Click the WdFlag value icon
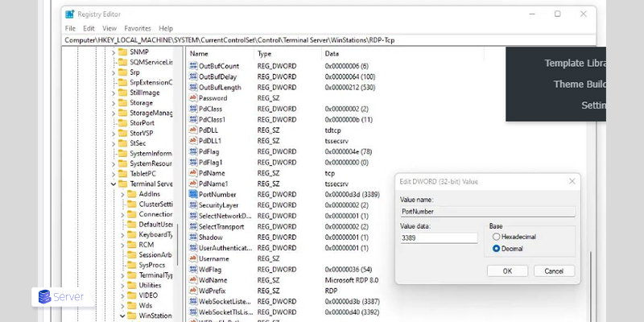The image size is (644, 322). [x=193, y=270]
